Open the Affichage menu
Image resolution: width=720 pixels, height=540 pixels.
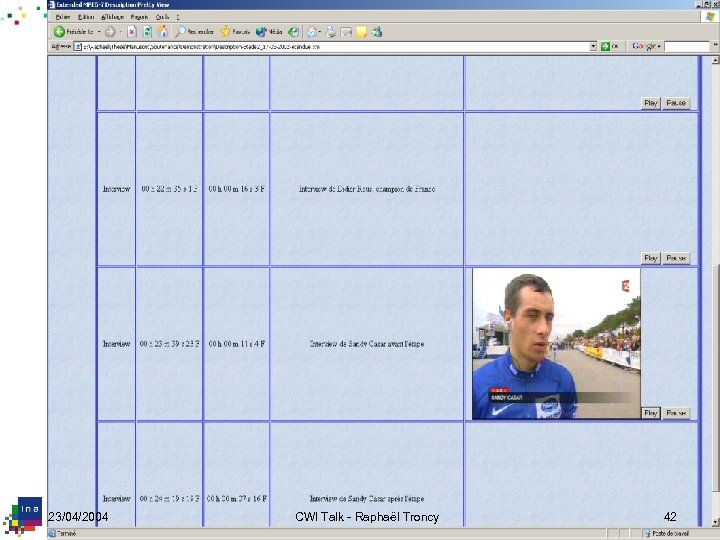pyautogui.click(x=112, y=17)
